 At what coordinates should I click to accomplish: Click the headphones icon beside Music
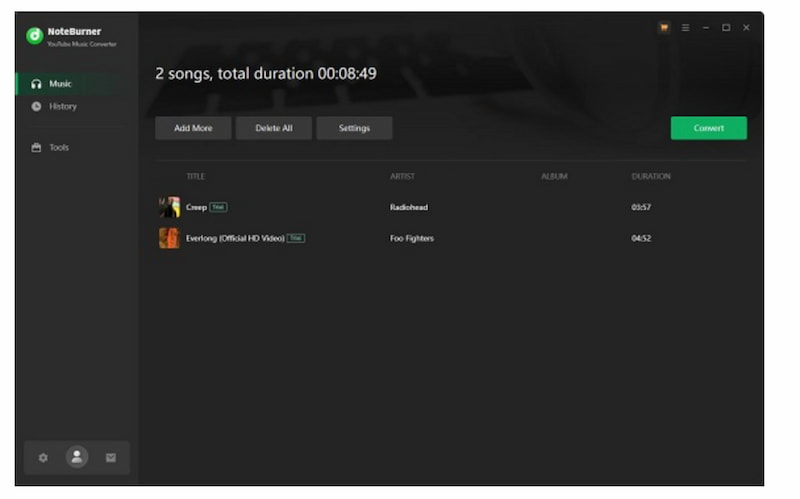coord(36,84)
